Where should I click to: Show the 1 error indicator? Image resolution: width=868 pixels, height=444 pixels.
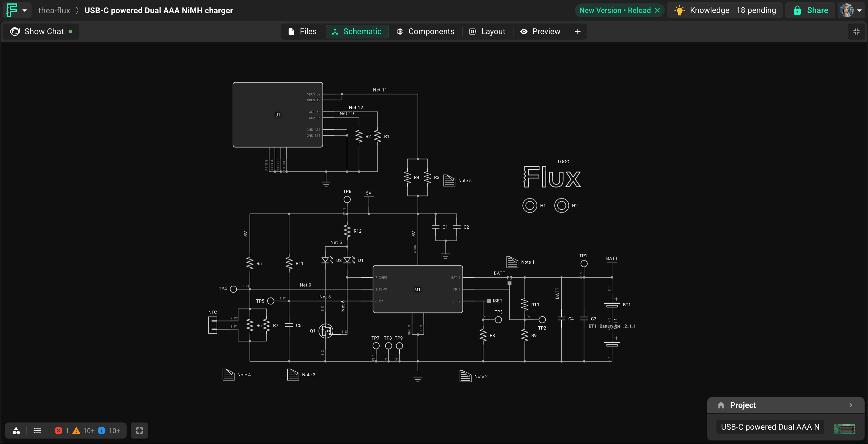tap(62, 431)
